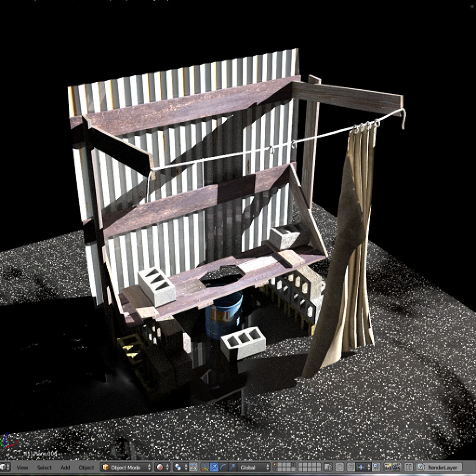Open the Object Mode dropdown
Viewport: 476px width, 476px height.
[126, 468]
